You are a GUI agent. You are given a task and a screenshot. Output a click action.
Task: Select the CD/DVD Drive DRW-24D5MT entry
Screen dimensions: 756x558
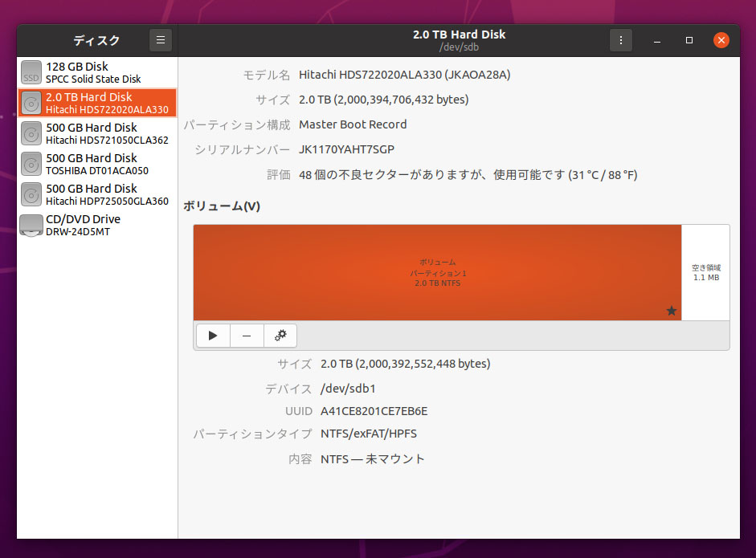[97, 225]
